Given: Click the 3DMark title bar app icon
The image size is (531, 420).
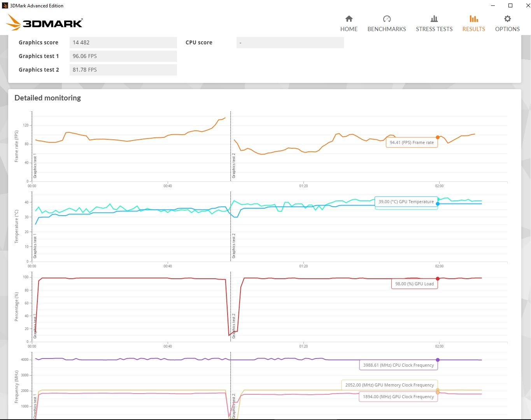Looking at the screenshot, I should pyautogui.click(x=5, y=5).
